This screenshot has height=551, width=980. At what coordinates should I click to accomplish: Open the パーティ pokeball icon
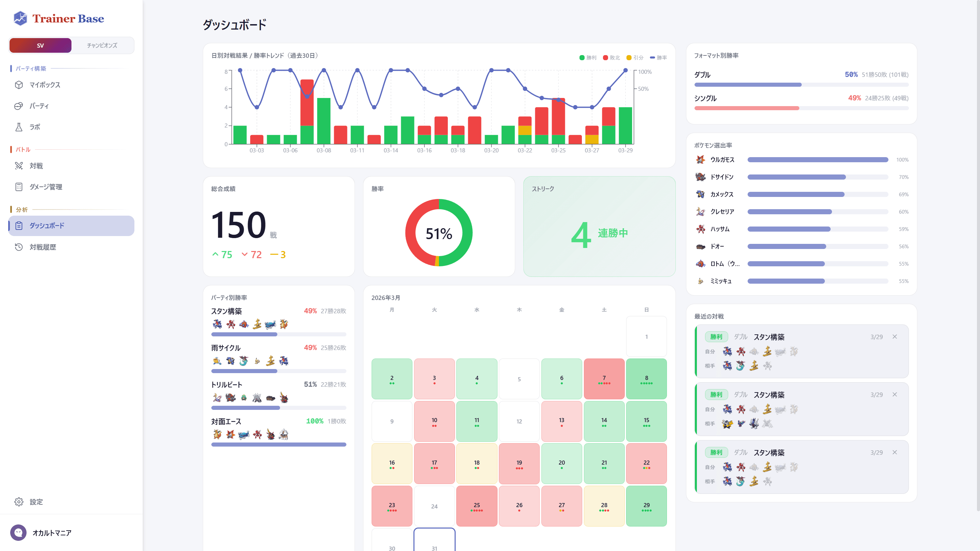pos(19,106)
